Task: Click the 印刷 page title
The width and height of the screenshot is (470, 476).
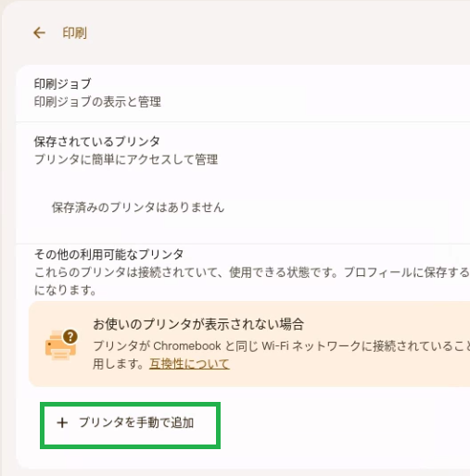Action: click(x=75, y=32)
